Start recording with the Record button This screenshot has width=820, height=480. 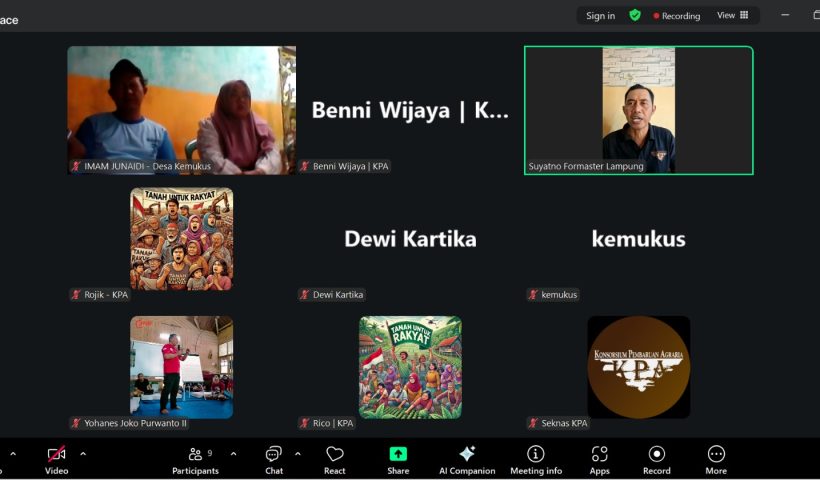pyautogui.click(x=656, y=459)
